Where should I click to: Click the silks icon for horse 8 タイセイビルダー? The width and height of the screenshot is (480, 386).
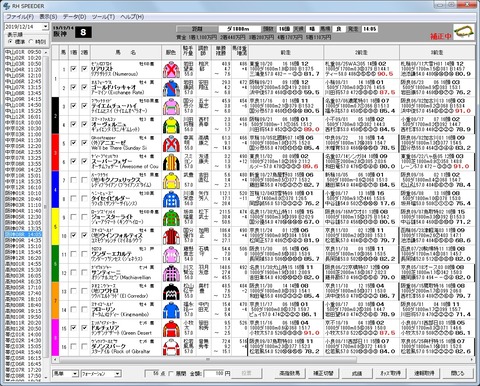[x=171, y=199]
